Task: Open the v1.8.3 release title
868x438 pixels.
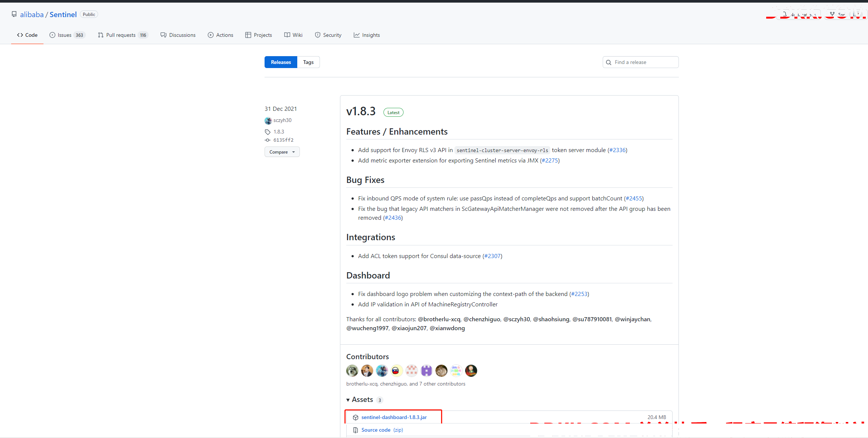Action: coord(361,111)
